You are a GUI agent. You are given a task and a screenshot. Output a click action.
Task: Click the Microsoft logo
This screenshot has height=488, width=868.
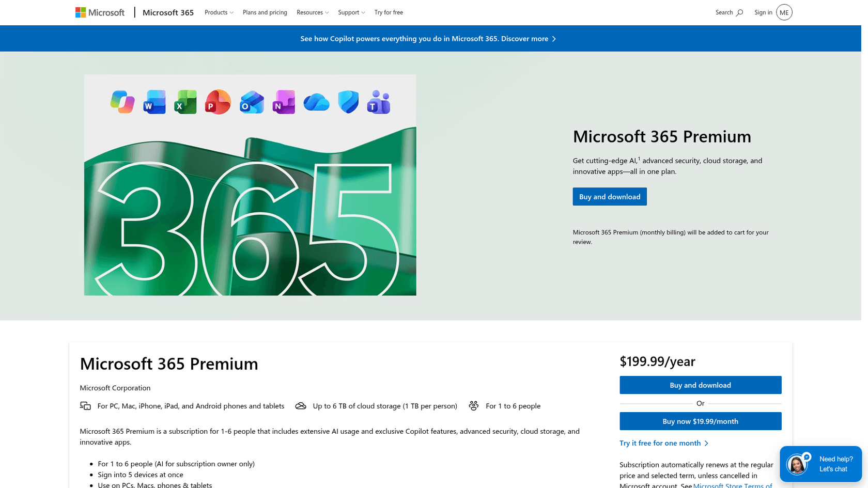(100, 12)
